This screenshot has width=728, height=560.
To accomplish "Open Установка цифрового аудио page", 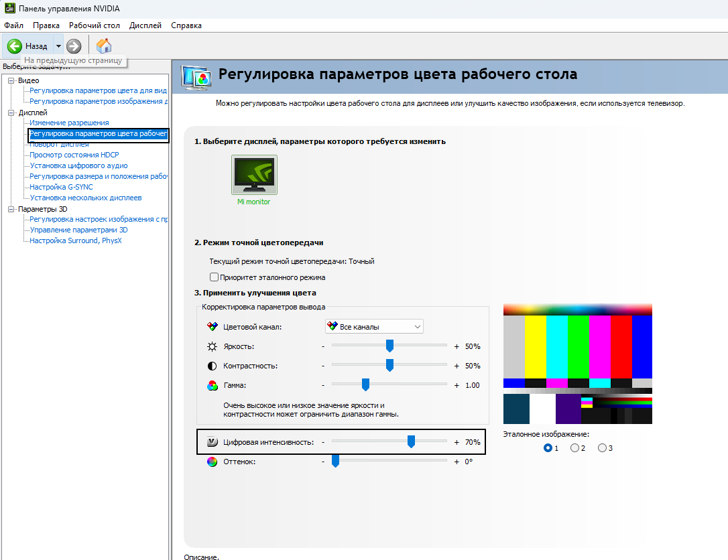I will coord(78,165).
